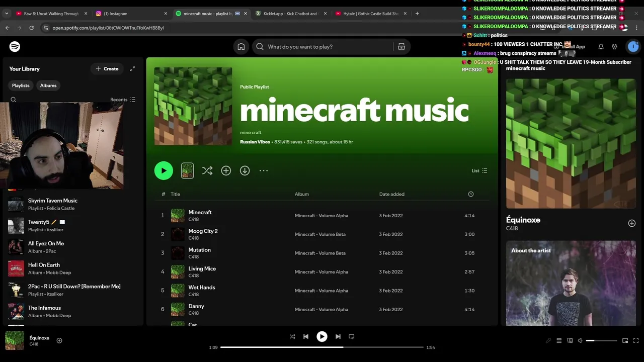Open more options for playlist

pyautogui.click(x=264, y=171)
